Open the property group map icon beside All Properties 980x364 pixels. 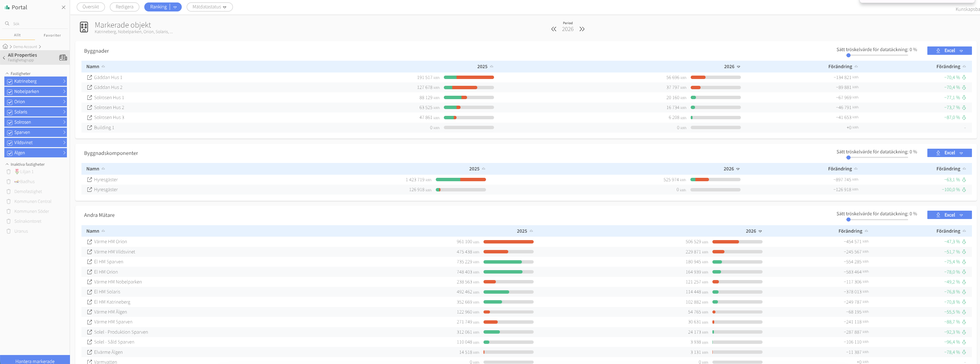pyautogui.click(x=63, y=57)
